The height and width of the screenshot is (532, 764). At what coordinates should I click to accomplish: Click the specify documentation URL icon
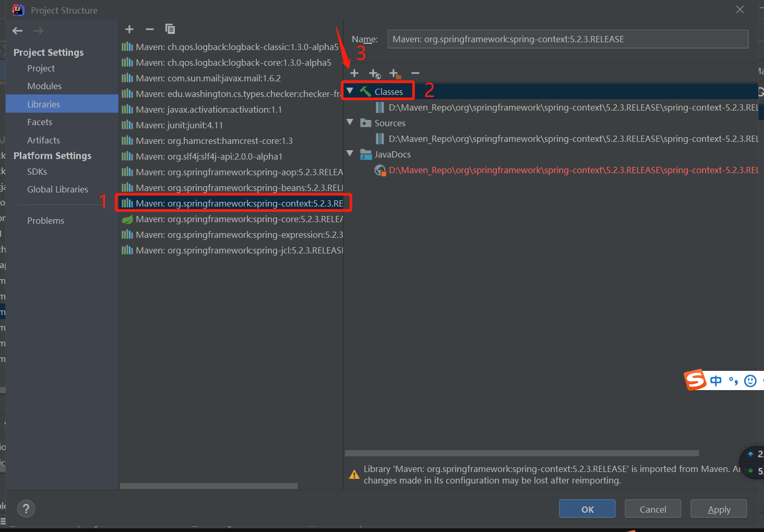(375, 74)
